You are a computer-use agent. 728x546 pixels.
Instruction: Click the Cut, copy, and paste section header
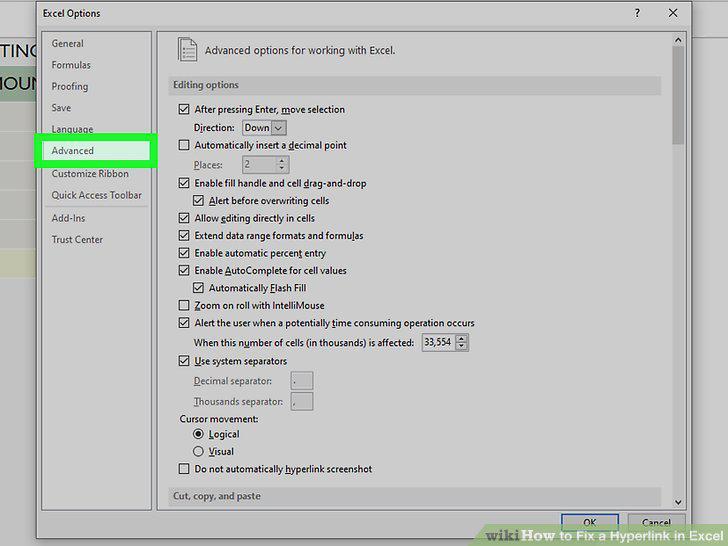click(415, 496)
